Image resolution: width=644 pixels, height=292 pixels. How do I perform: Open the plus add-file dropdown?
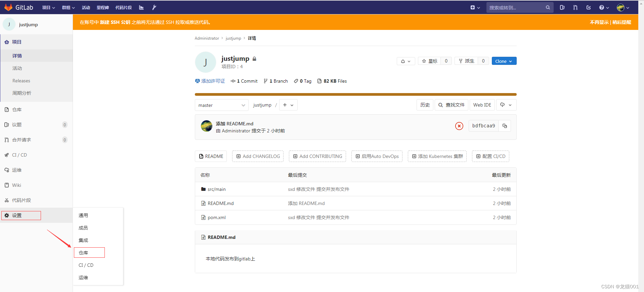coord(288,105)
